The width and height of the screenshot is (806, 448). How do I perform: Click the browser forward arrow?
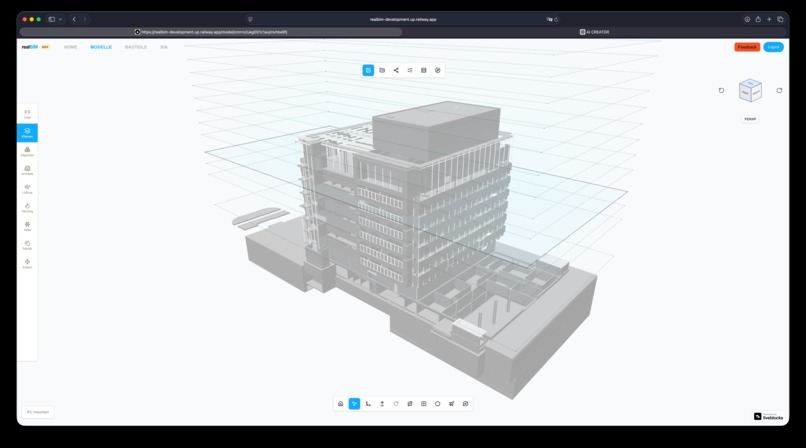(85, 20)
